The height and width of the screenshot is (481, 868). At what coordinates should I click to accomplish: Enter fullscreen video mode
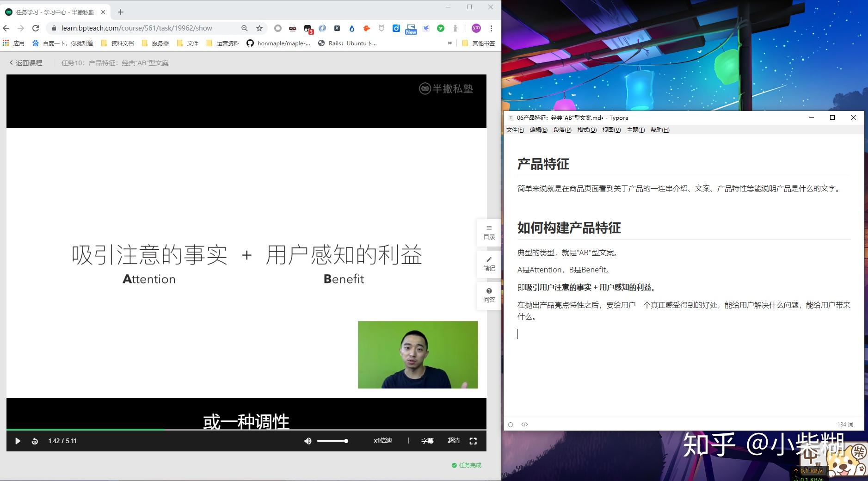click(473, 441)
